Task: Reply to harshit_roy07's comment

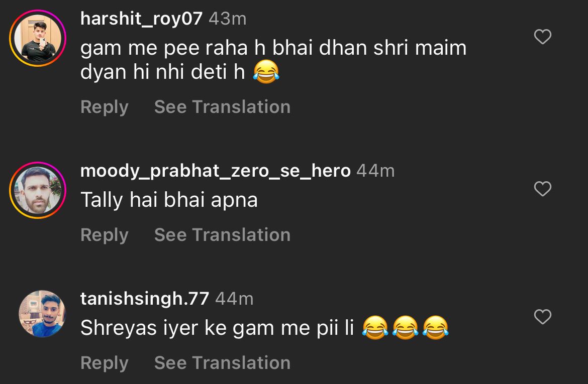Action: 105,107
